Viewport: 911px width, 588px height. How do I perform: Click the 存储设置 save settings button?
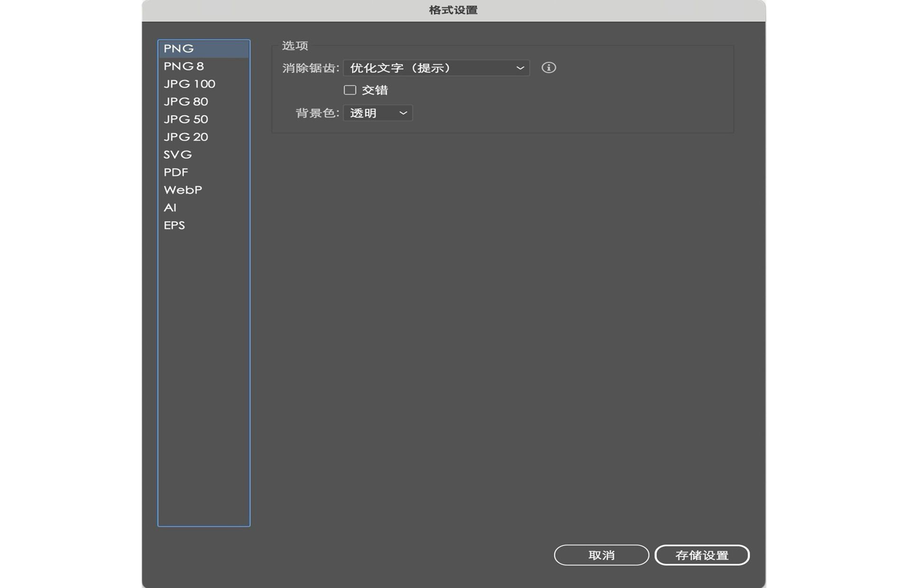702,555
